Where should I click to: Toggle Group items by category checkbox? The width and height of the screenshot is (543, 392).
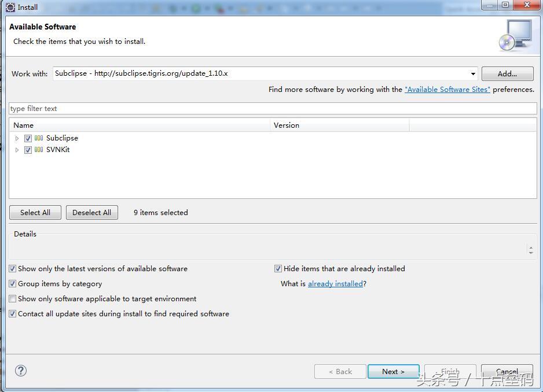[x=13, y=284]
